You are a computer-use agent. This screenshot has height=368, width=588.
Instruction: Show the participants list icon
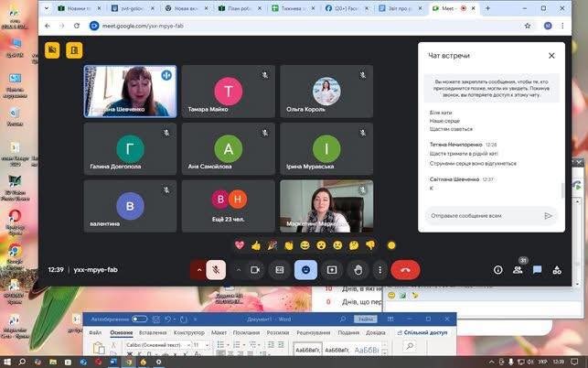tap(518, 270)
